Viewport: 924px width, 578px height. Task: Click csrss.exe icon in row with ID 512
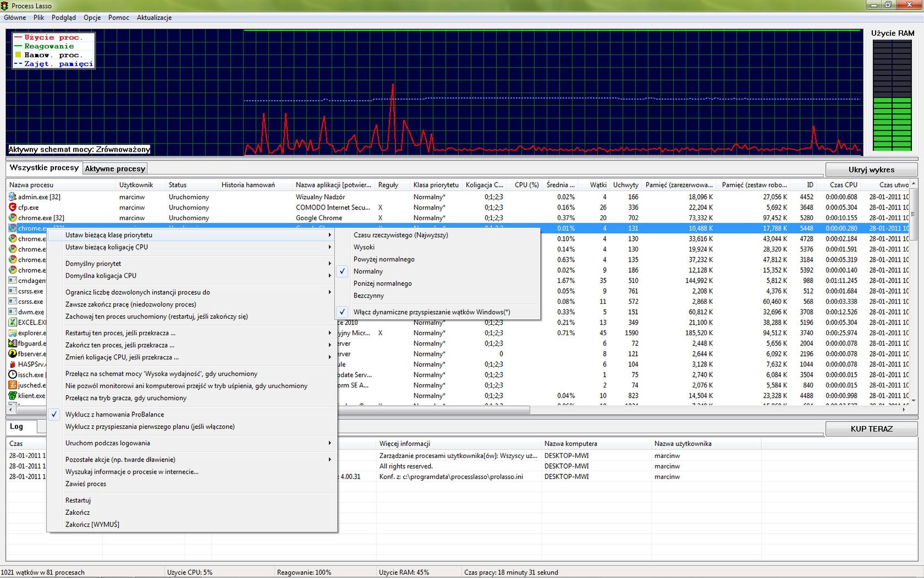(12, 291)
